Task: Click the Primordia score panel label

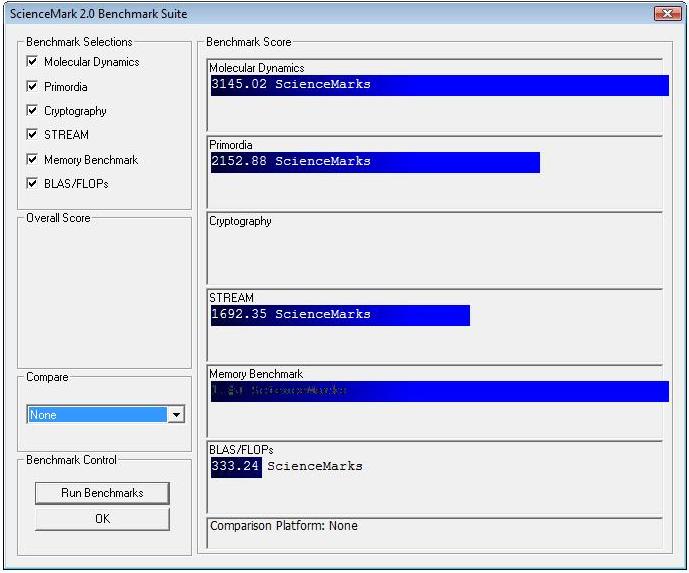Action: pyautogui.click(x=231, y=145)
